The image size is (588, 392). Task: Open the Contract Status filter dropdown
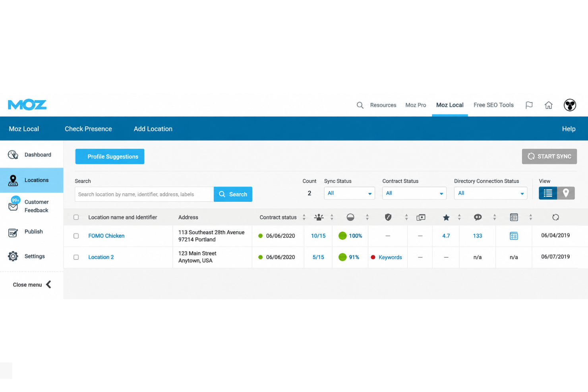414,193
